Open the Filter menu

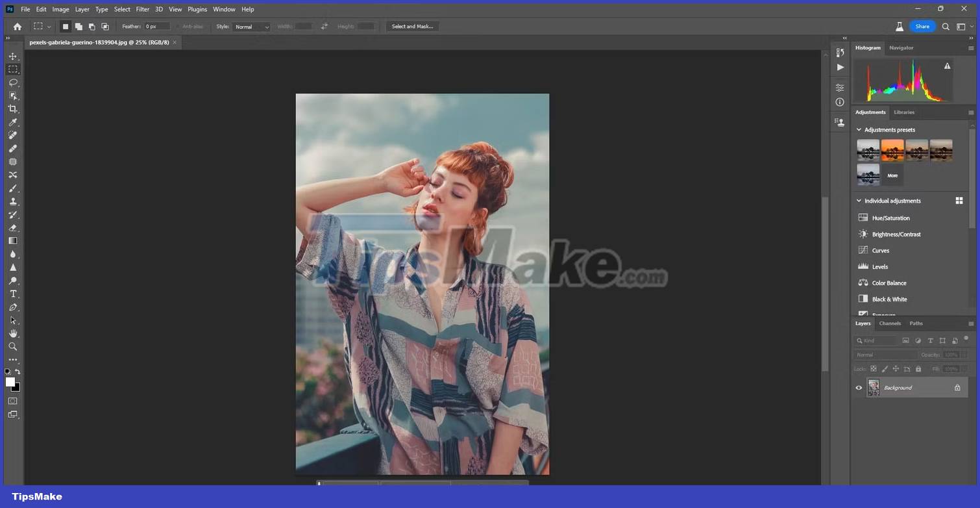[x=142, y=9]
